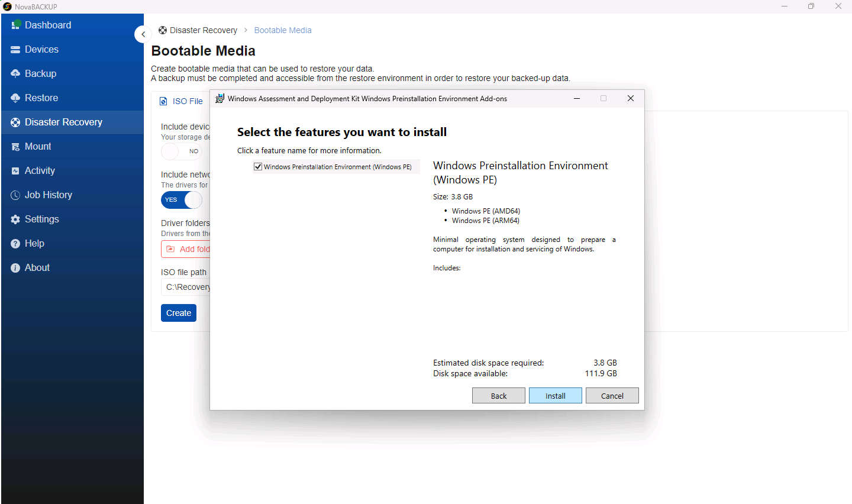Click the installer icon in dialog title bar

(220, 98)
